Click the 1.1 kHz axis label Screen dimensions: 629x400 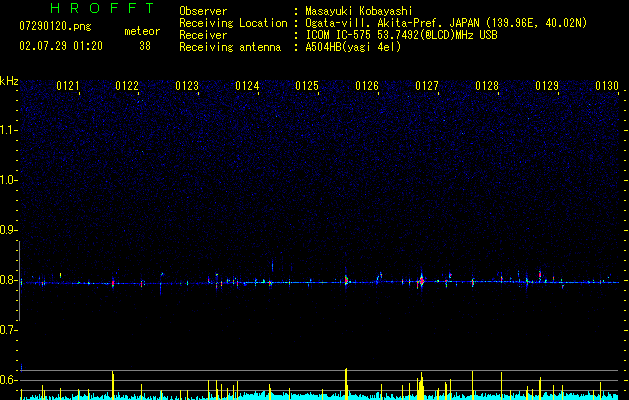coord(6,130)
